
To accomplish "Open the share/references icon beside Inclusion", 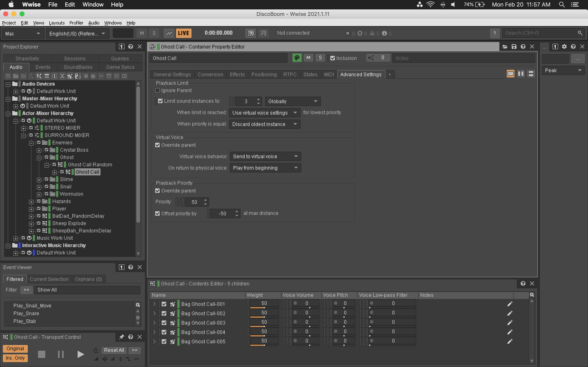I will point(371,58).
